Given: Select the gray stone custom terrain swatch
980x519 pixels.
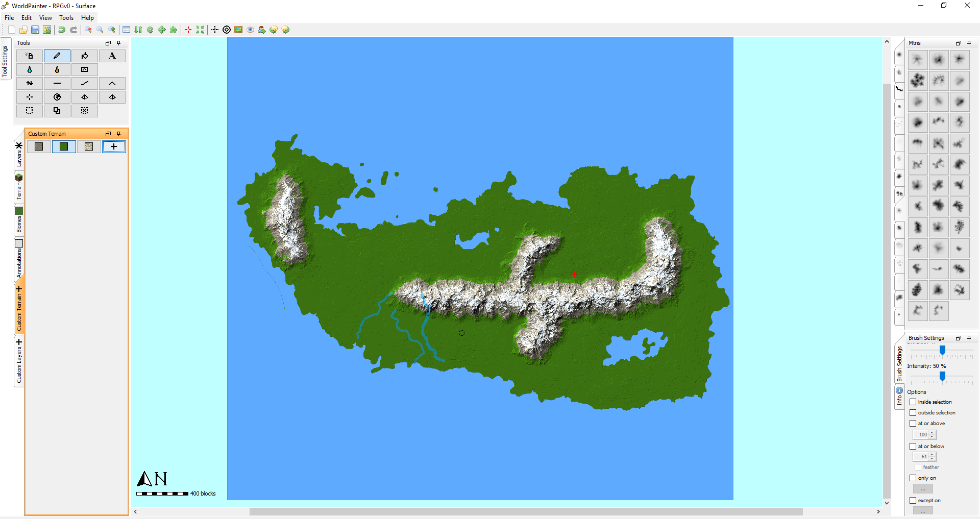Looking at the screenshot, I should tap(39, 147).
